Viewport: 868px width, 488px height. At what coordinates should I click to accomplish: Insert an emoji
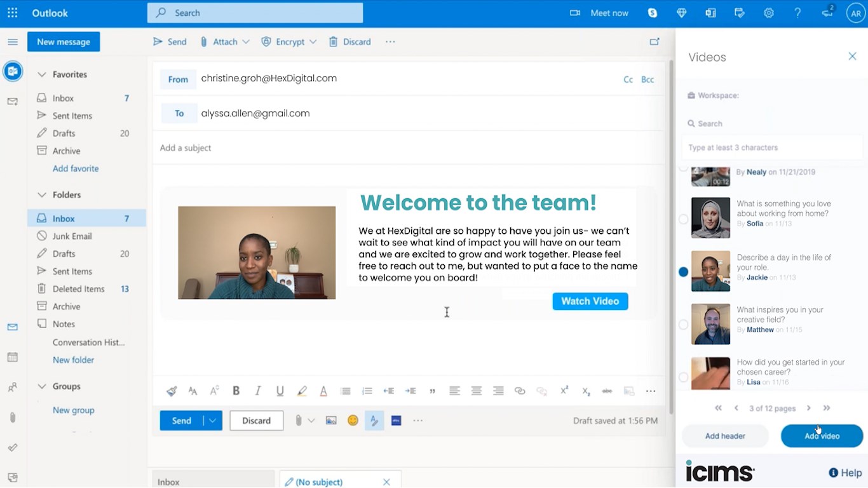(x=353, y=421)
